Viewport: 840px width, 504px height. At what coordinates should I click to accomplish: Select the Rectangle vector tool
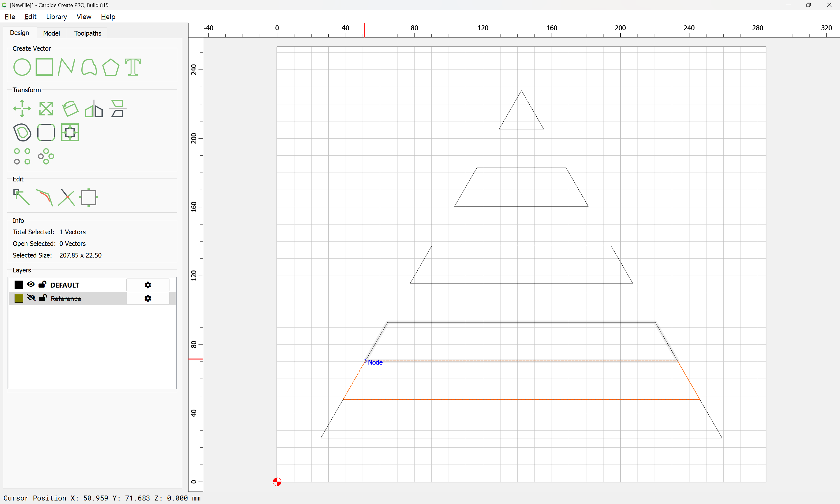click(44, 67)
